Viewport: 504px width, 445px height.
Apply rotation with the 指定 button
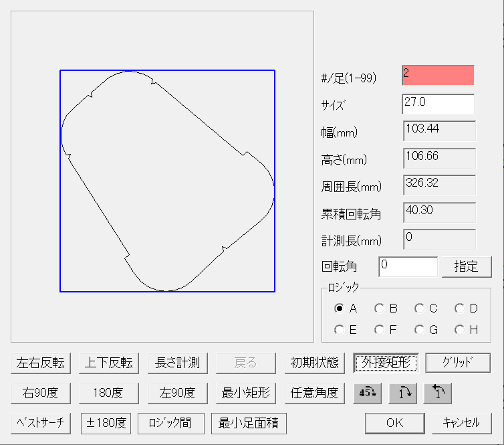[467, 267]
